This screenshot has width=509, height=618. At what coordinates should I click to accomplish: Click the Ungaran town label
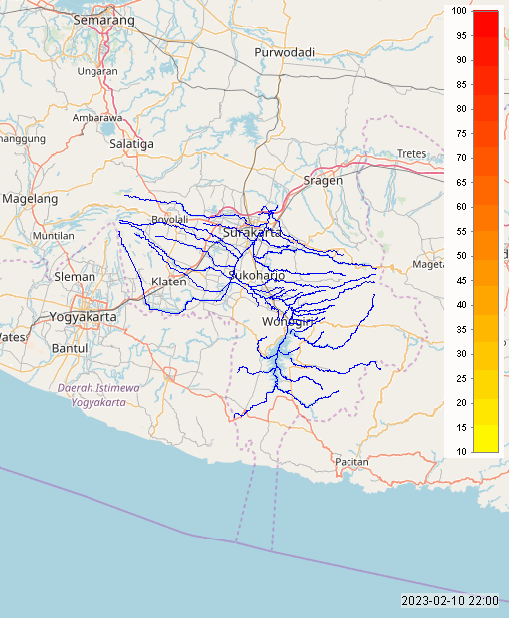pos(97,71)
